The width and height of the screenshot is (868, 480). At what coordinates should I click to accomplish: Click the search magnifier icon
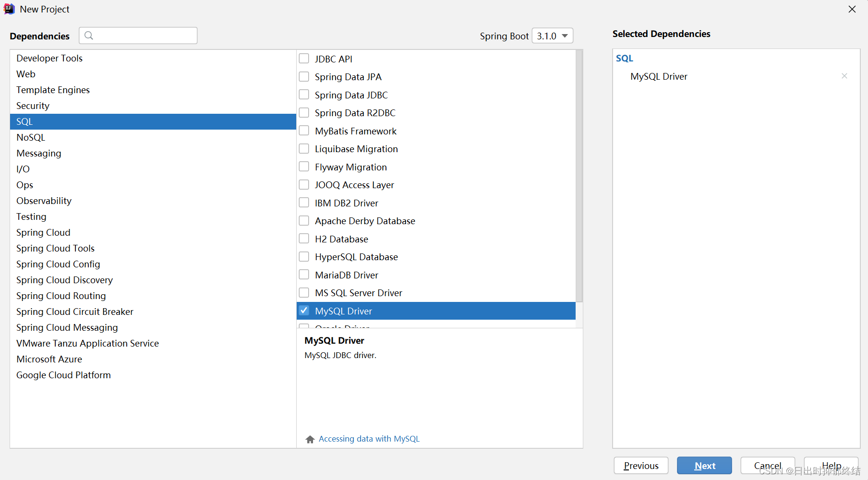[89, 36]
